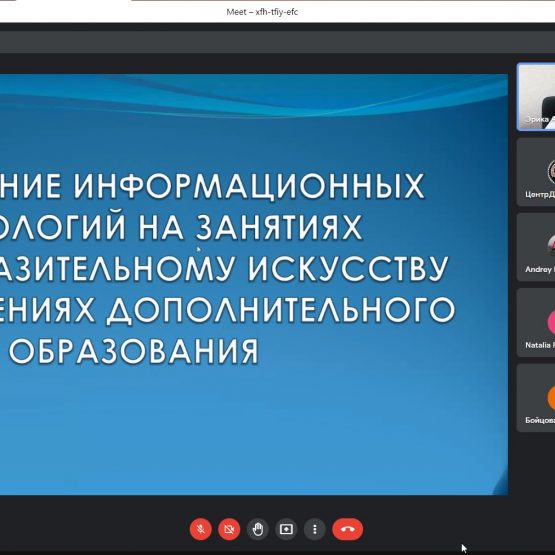Click the word ОБРАЗОВАНИЯ on the slide

pyautogui.click(x=134, y=351)
